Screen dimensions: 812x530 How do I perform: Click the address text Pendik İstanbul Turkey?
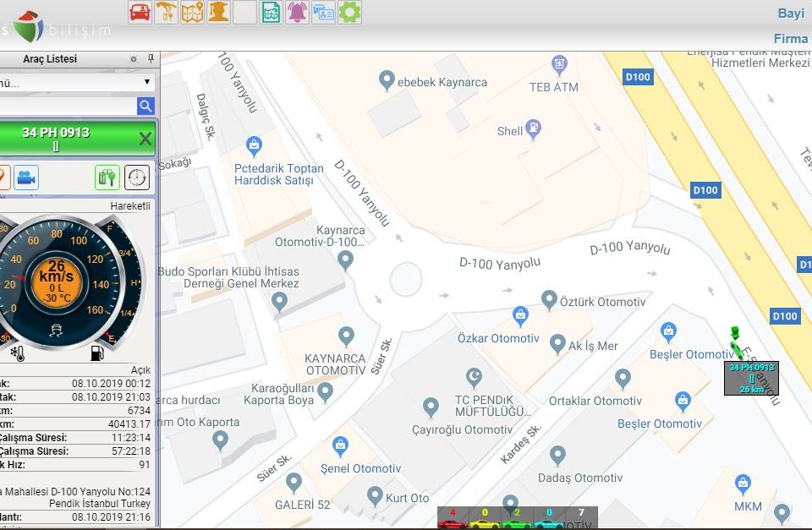(100, 504)
